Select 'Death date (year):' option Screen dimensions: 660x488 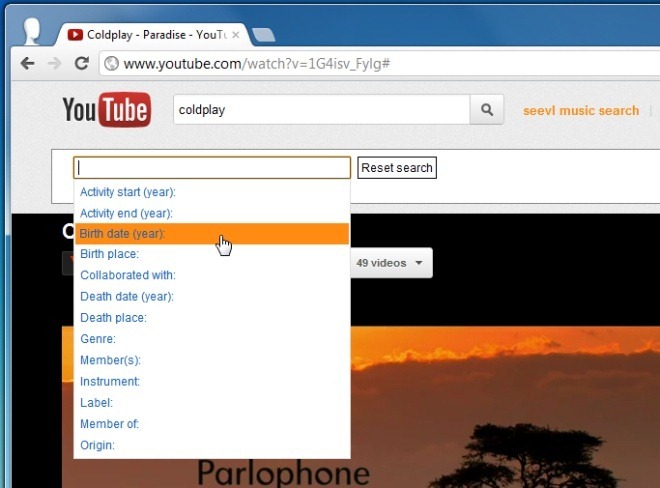212,296
